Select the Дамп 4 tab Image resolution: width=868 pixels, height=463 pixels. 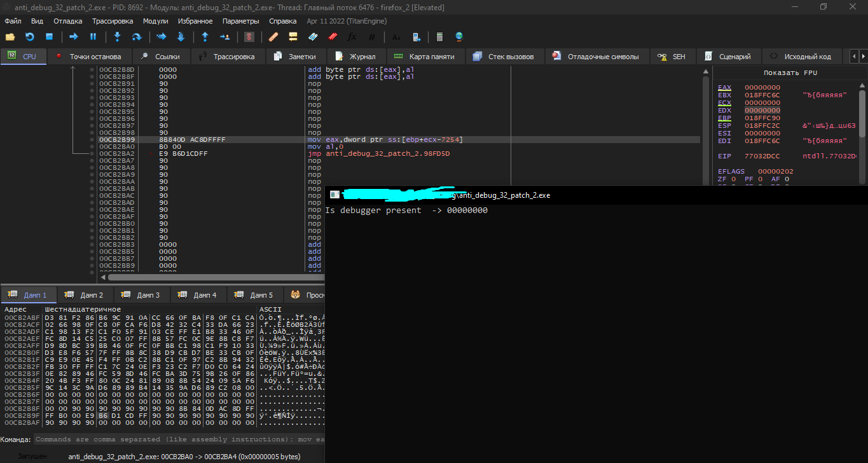(198, 295)
